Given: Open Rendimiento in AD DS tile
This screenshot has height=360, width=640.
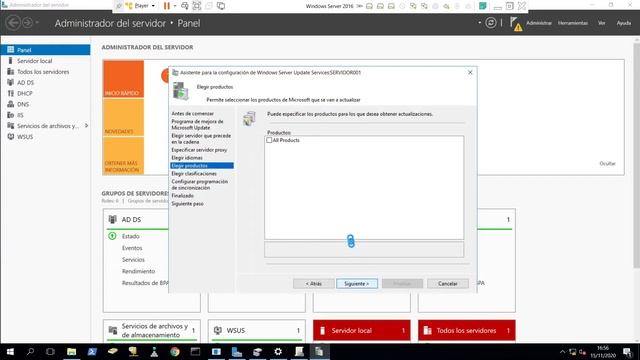Looking at the screenshot, I should 138,271.
